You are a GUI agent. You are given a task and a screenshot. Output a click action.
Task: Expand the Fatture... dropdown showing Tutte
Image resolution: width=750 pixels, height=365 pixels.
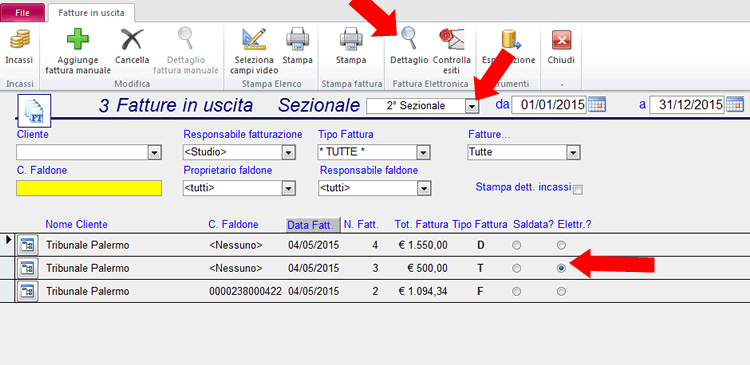point(573,153)
